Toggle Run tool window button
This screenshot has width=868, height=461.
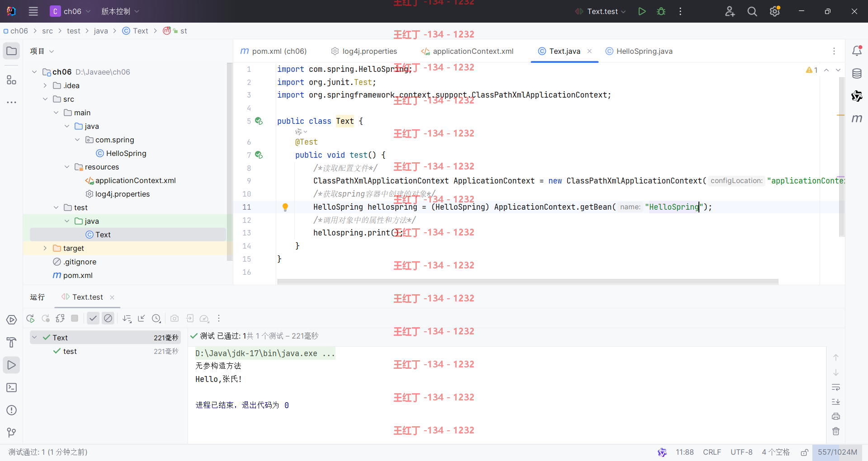[12, 365]
